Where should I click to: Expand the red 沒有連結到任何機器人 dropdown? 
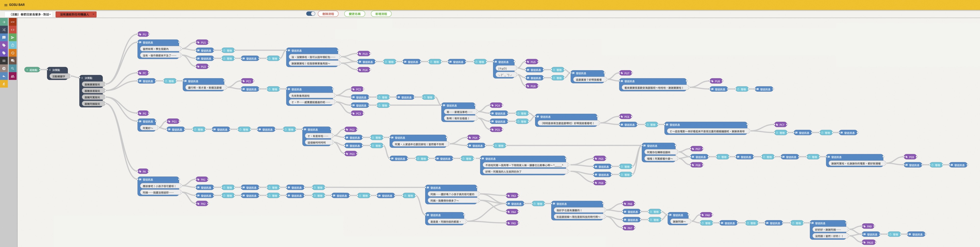[x=76, y=14]
